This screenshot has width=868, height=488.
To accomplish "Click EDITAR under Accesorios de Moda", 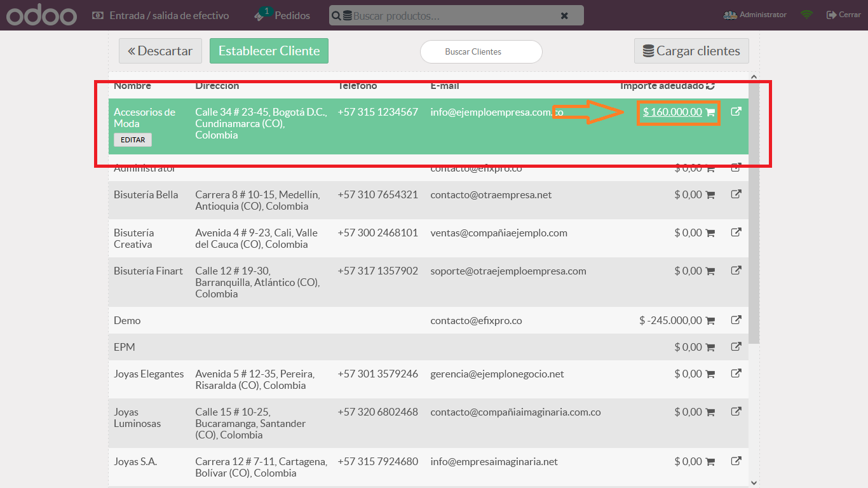I will pyautogui.click(x=133, y=140).
